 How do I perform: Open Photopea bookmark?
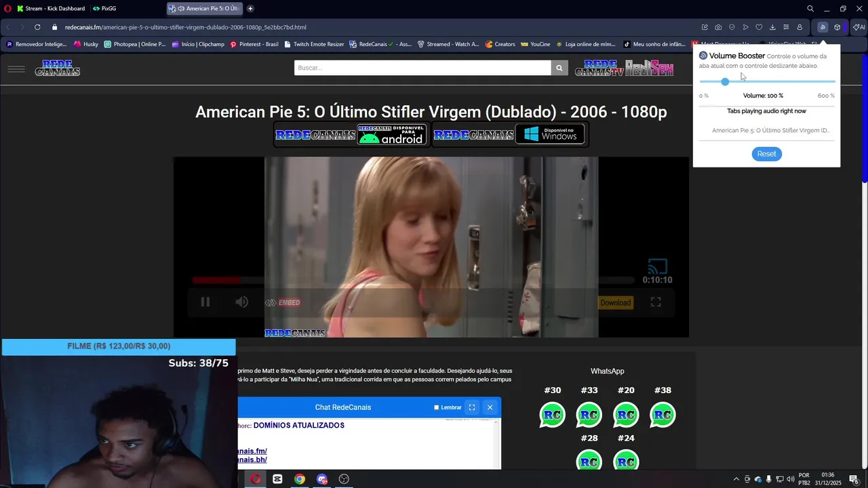[x=134, y=44]
